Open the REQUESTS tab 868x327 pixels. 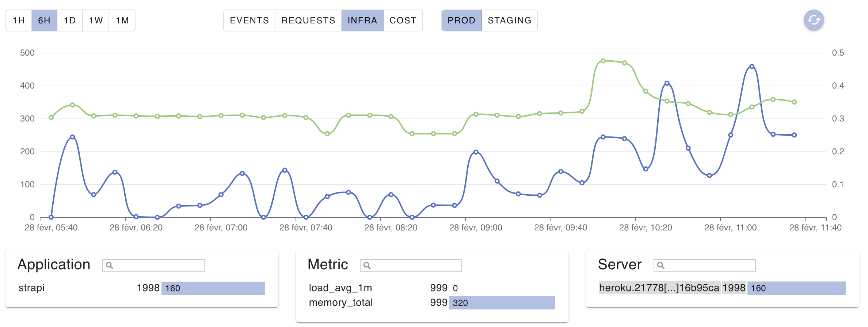pos(308,20)
